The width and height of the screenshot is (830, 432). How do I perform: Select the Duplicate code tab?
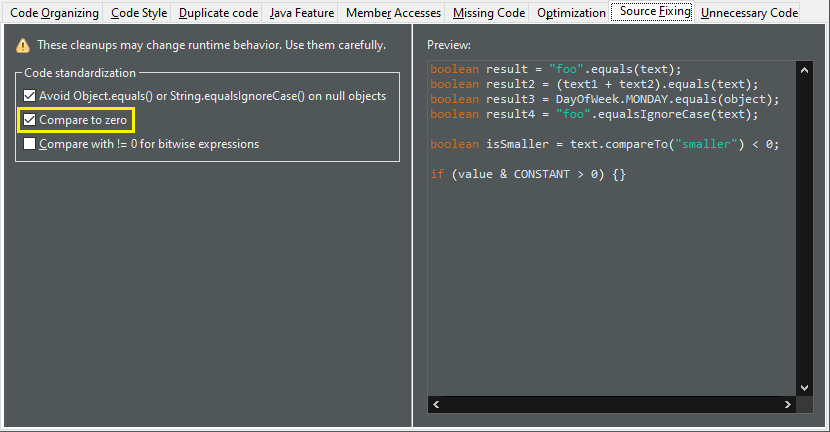(x=218, y=13)
